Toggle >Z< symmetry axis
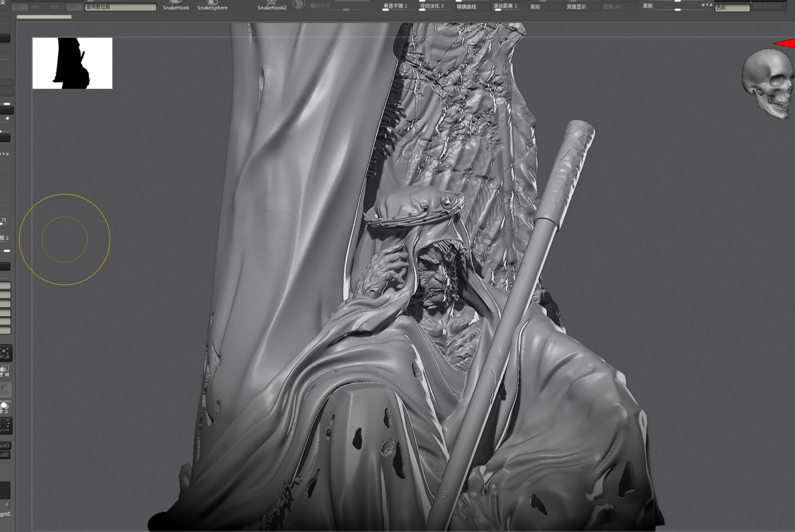This screenshot has width=795, height=532. [x=53, y=7]
